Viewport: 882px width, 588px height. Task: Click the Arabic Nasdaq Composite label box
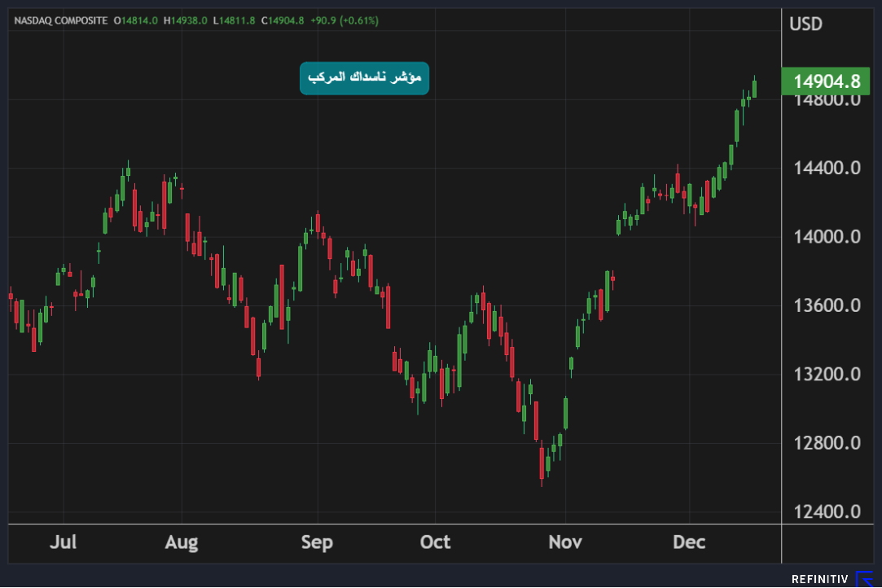(x=364, y=78)
